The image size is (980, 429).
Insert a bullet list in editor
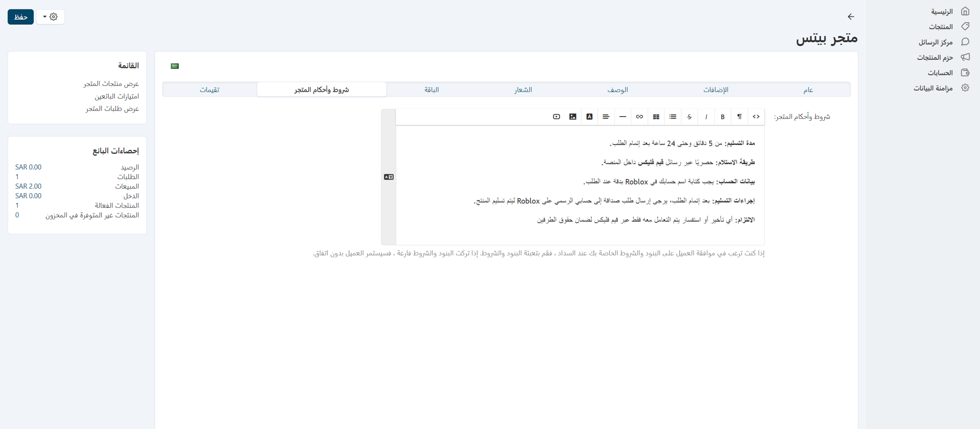pos(673,116)
